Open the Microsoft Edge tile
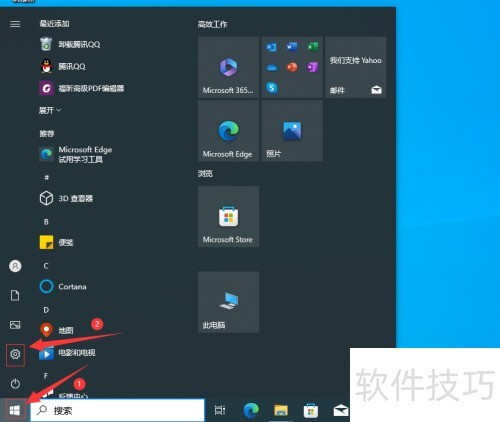 228,131
